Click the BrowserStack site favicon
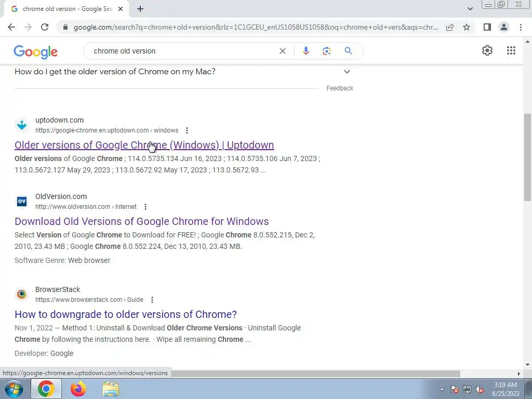Viewport: 532px width, 399px height. 22,294
